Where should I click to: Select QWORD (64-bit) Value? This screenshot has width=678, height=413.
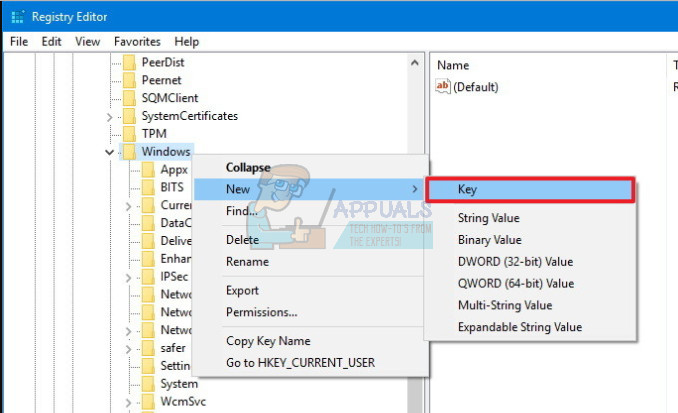point(531,283)
